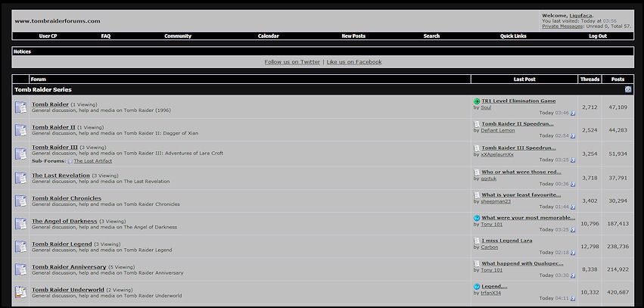644x308 pixels.
Task: Go to last post arrow beside Today 01:44
Action: pyautogui.click(x=573, y=207)
